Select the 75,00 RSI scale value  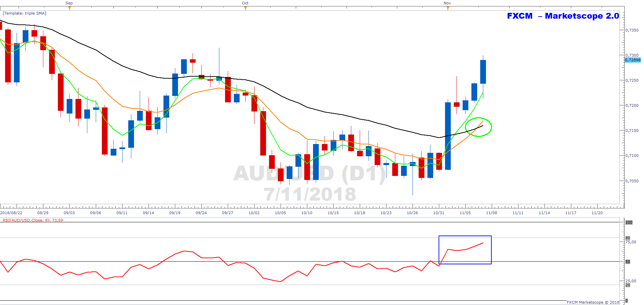point(631,242)
